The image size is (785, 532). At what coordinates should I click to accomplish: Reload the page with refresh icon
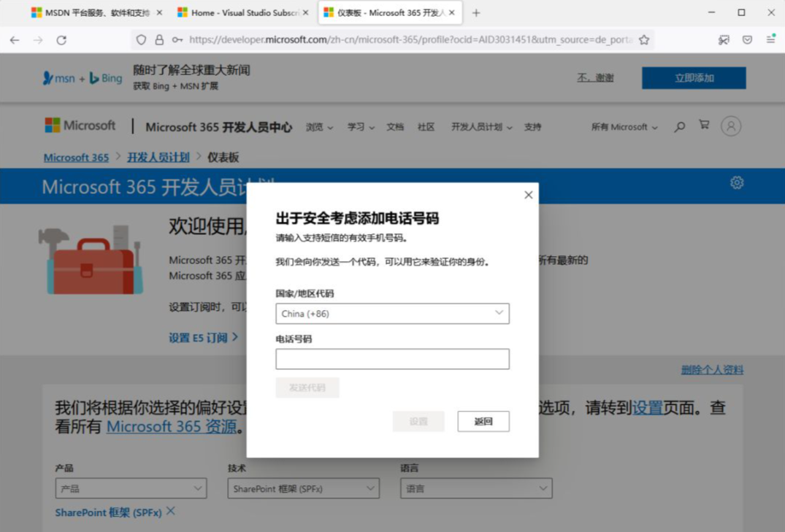[61, 40]
